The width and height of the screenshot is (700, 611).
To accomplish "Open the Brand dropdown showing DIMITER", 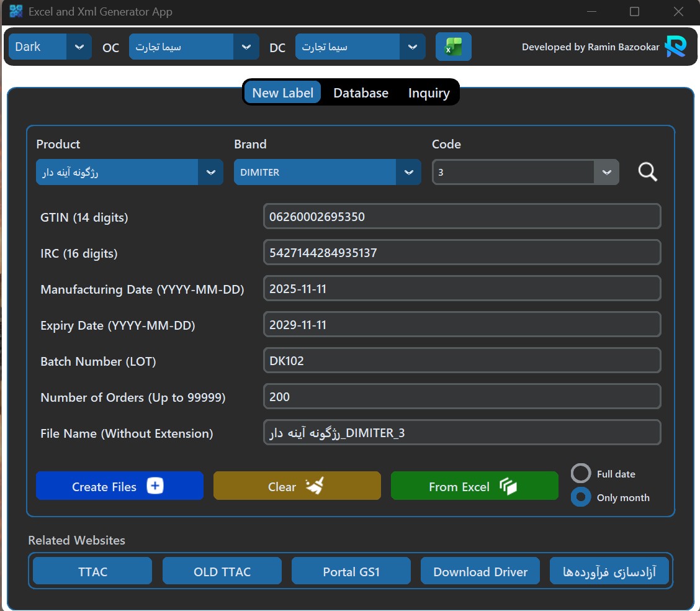I will [408, 172].
